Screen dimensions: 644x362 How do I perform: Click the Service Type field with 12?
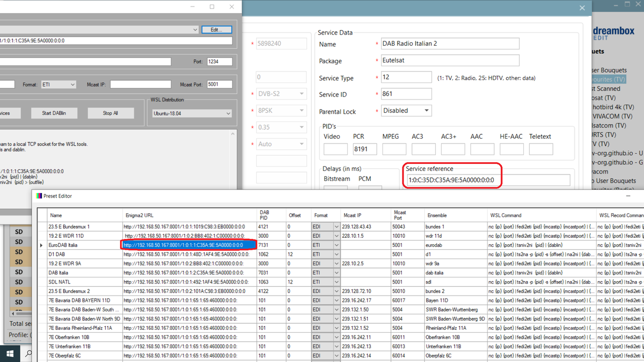pyautogui.click(x=406, y=77)
